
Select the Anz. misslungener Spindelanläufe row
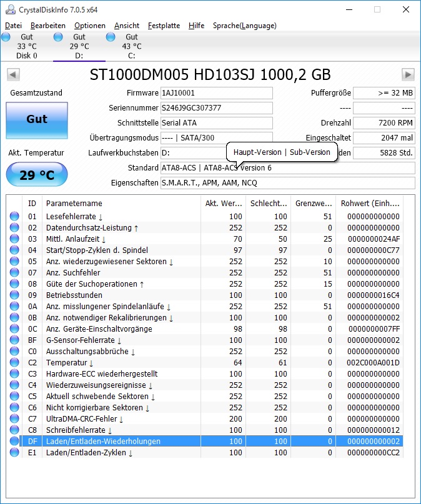(205, 306)
